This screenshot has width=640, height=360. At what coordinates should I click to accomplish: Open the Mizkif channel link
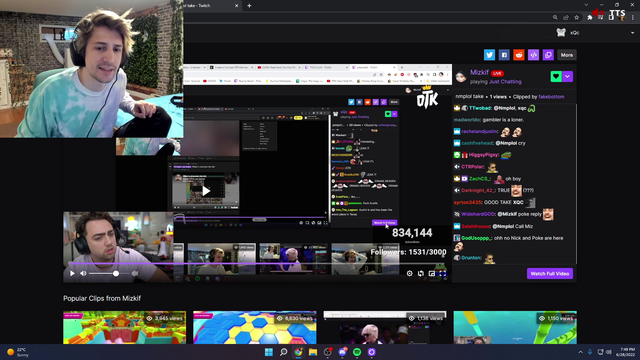pos(479,72)
